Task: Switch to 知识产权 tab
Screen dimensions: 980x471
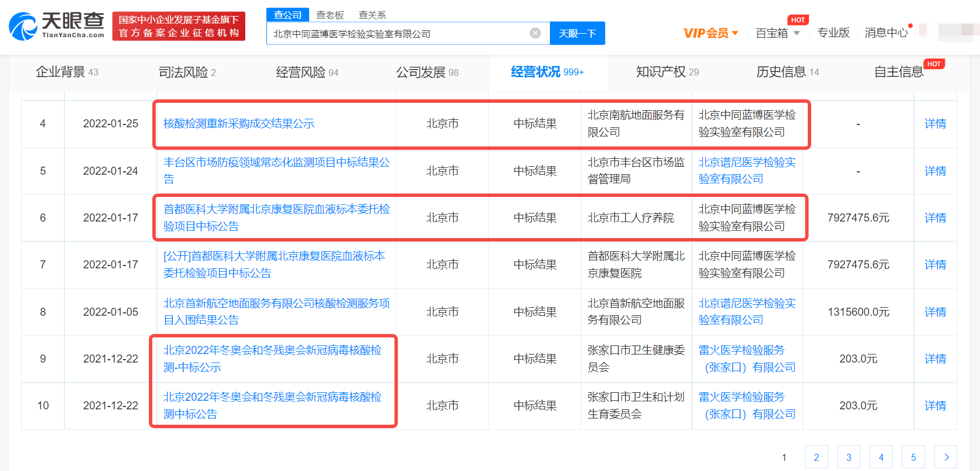Action: 667,72
